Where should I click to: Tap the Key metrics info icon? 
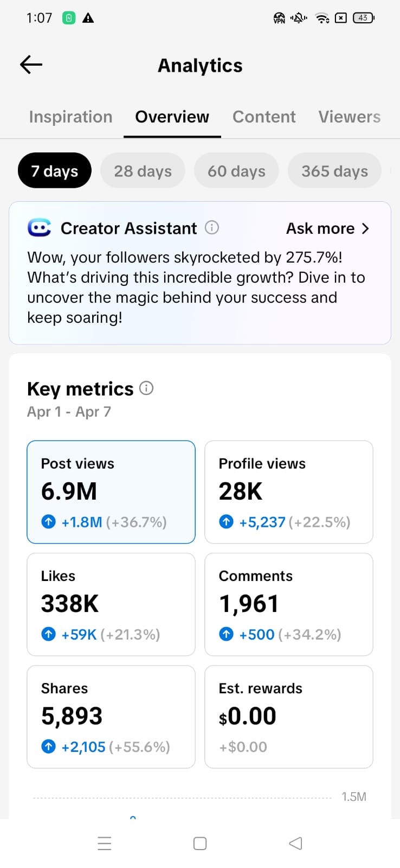click(x=146, y=388)
